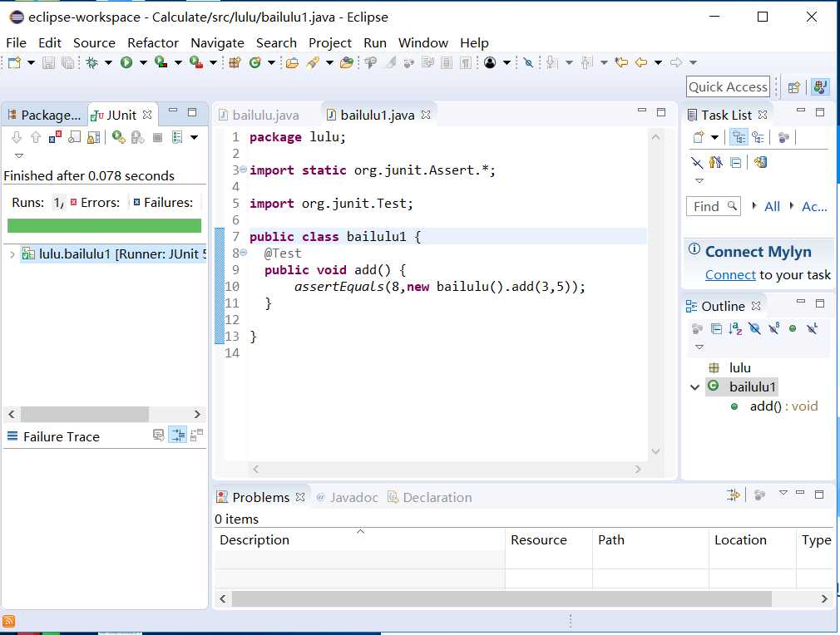
Task: Click Collapse All icon in Outline view
Action: (716, 329)
